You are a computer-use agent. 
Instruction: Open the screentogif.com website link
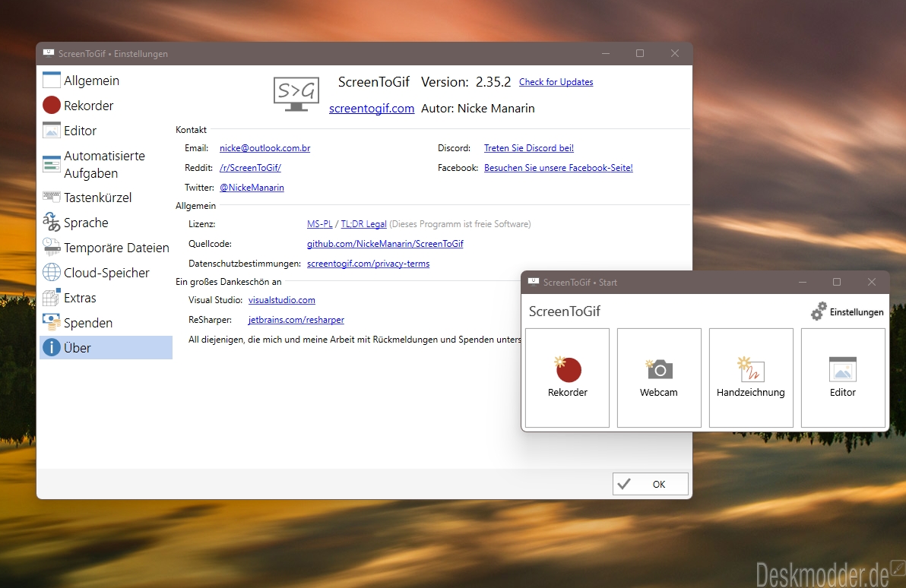(372, 109)
